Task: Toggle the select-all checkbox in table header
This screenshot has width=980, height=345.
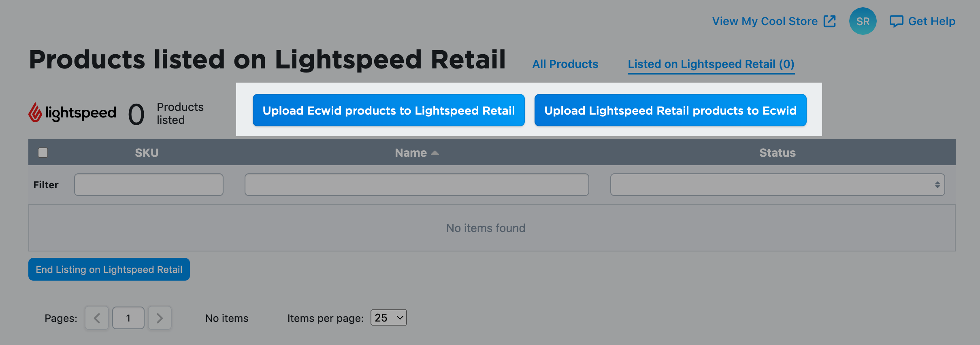Action: point(43,153)
